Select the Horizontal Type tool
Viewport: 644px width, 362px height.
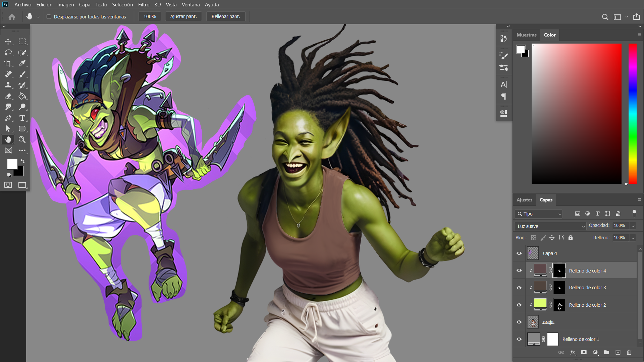[22, 118]
